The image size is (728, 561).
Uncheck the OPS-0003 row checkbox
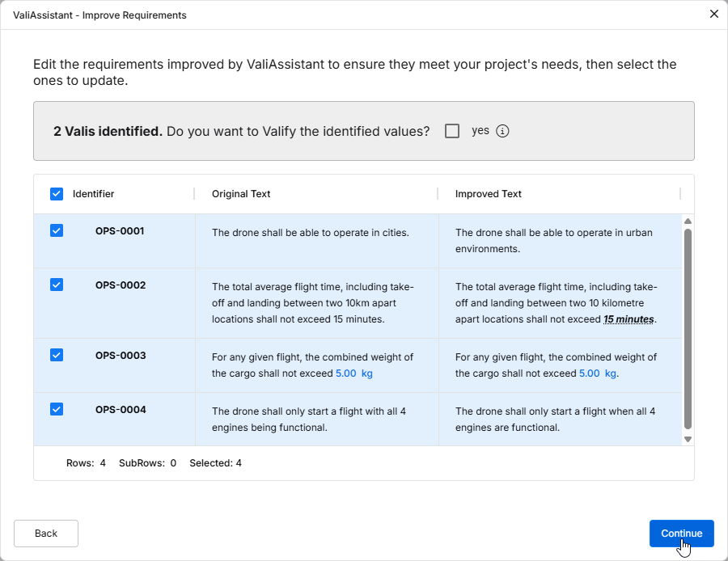(x=57, y=355)
